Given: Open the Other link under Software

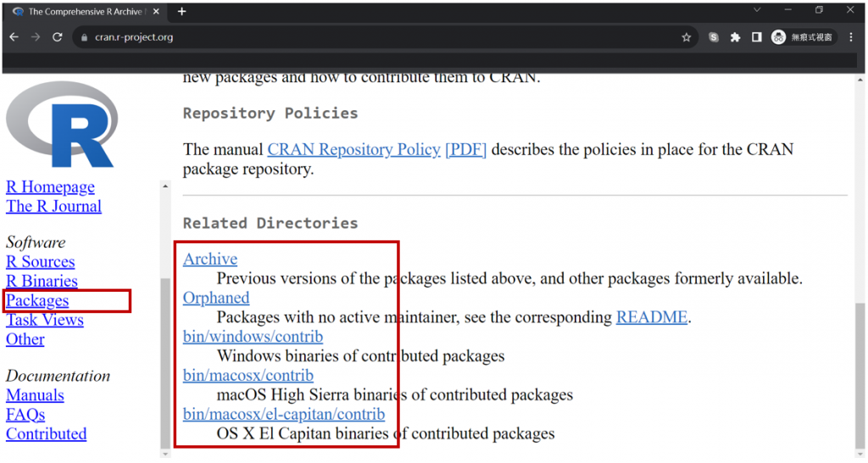Looking at the screenshot, I should (x=25, y=339).
